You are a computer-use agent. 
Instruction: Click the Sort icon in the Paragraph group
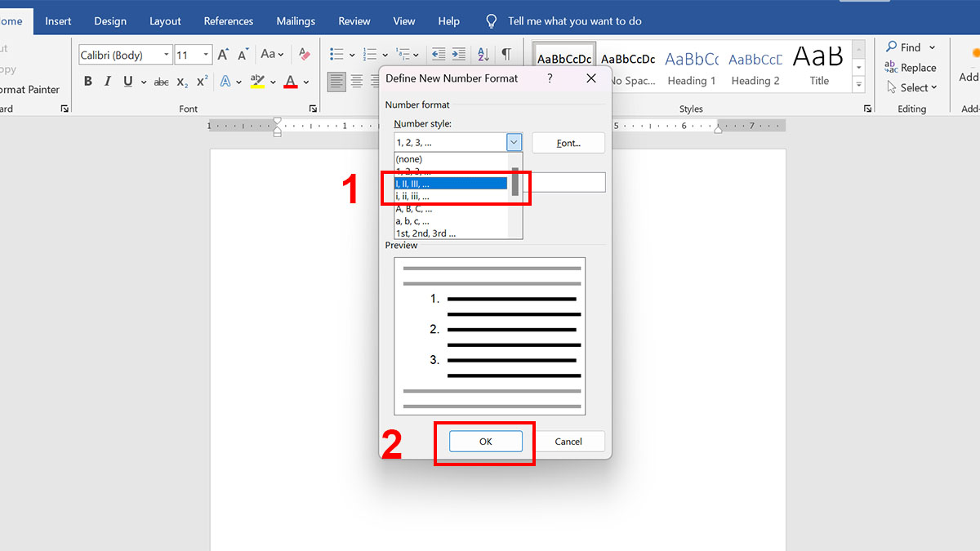coord(483,54)
